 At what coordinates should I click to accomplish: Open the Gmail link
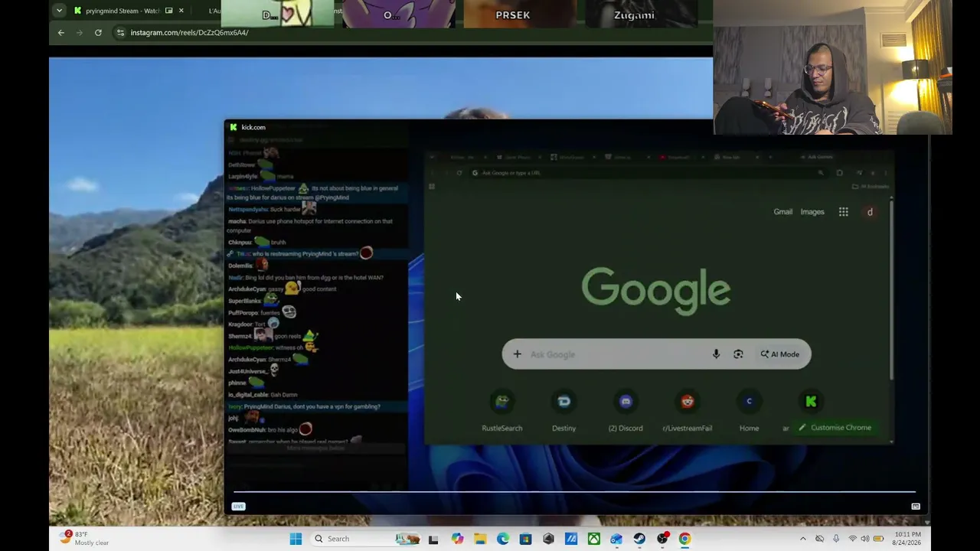click(782, 212)
